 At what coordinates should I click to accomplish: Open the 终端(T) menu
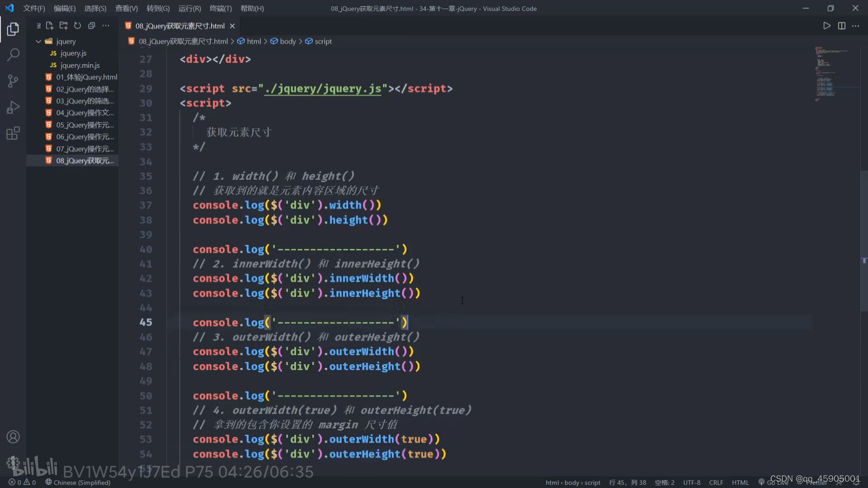[x=221, y=8]
